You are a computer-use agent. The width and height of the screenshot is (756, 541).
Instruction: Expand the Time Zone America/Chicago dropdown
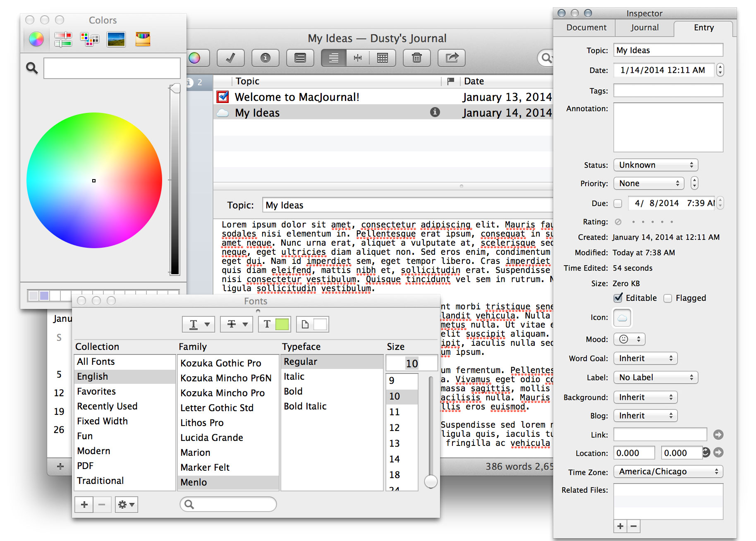tap(668, 472)
